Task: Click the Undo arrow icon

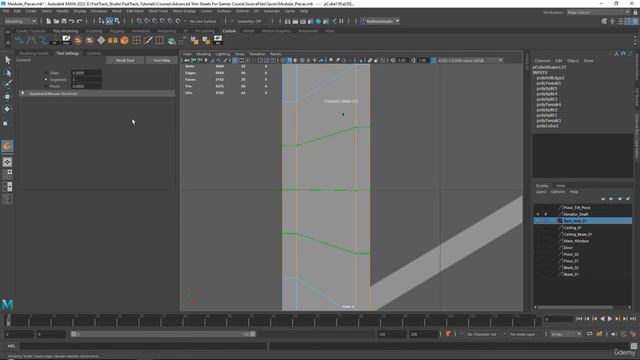Action: 72,21
